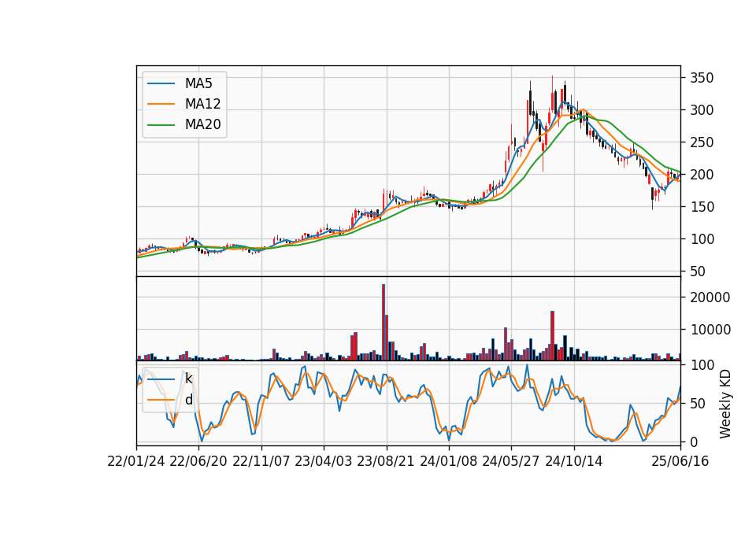Screen dimensions: 756x543
Task: Click the k legend label in KD panel
Action: [188, 379]
